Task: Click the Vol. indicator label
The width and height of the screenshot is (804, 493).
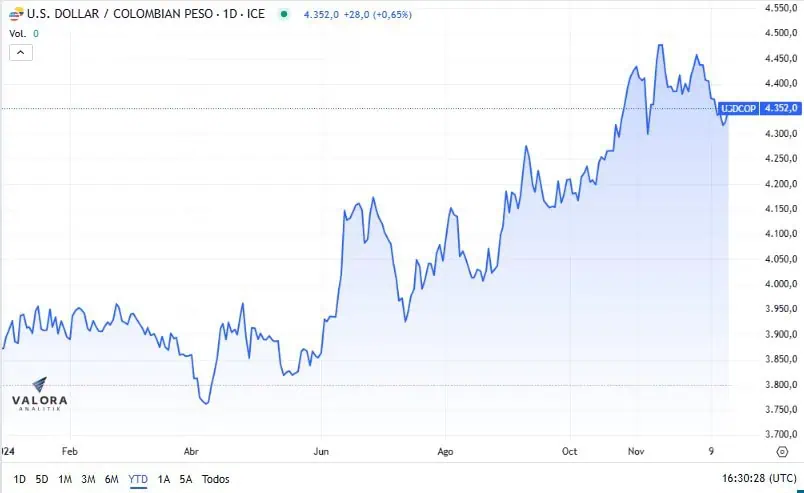Action: click(x=17, y=34)
